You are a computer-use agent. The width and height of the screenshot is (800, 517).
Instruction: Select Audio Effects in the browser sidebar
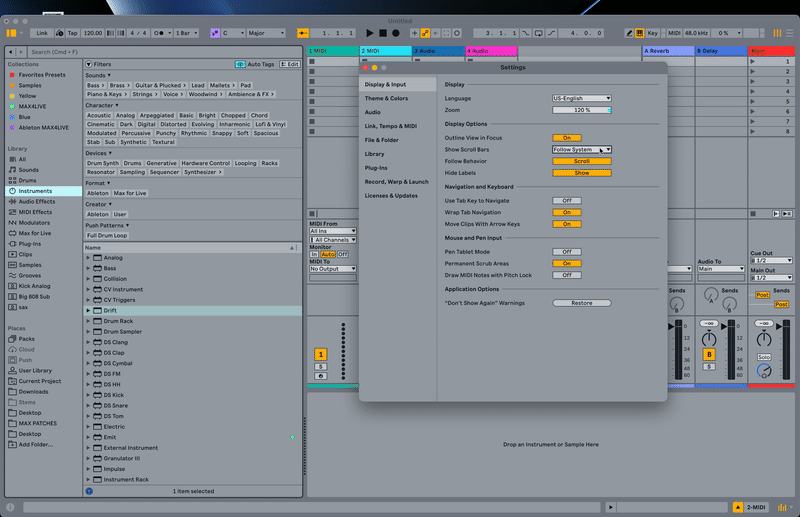pyautogui.click(x=36, y=201)
